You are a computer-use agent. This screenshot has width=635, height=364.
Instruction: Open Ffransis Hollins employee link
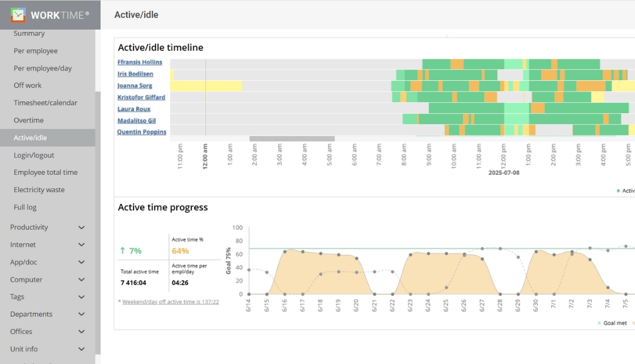point(140,62)
